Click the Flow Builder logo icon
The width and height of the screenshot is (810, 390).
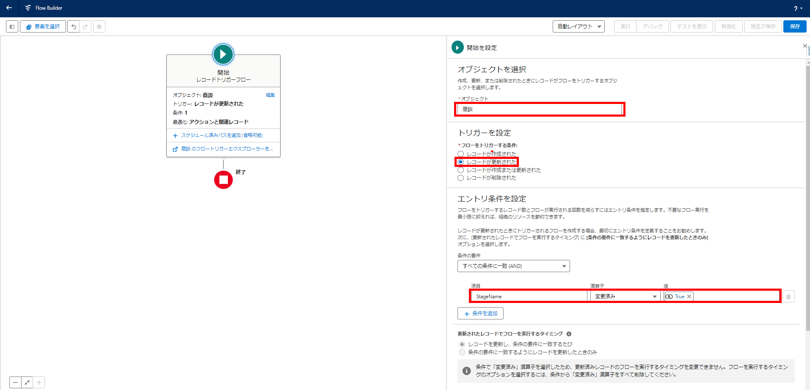tap(27, 8)
